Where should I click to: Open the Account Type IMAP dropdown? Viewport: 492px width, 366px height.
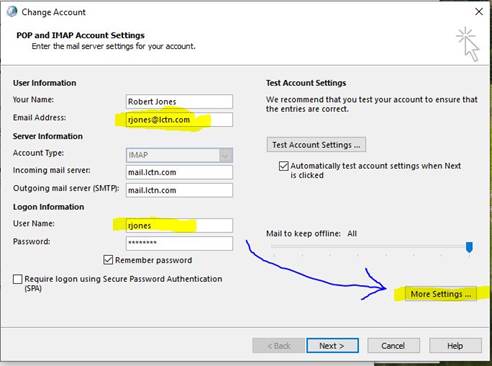pyautogui.click(x=179, y=155)
